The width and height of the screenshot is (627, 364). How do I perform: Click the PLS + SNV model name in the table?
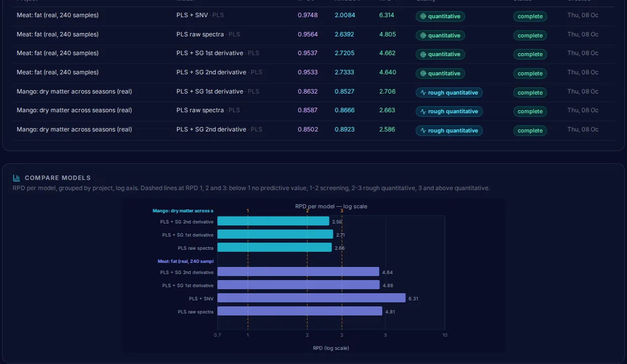[193, 15]
